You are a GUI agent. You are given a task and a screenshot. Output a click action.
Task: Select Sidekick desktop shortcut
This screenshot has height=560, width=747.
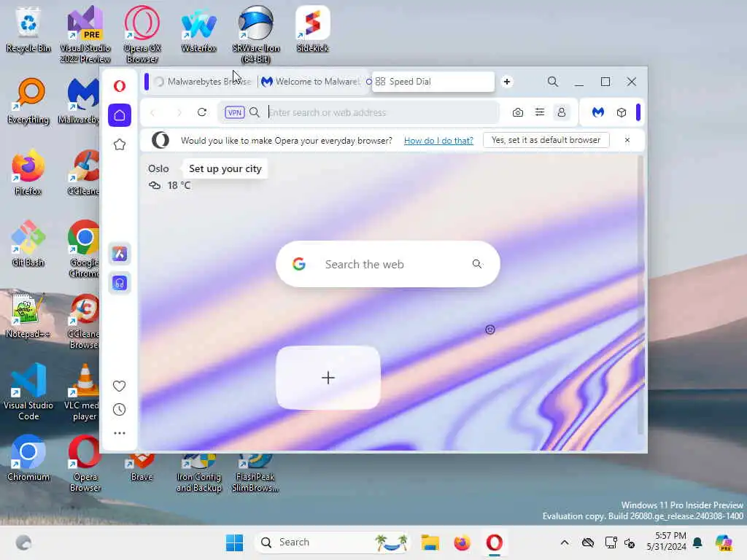pos(312,29)
